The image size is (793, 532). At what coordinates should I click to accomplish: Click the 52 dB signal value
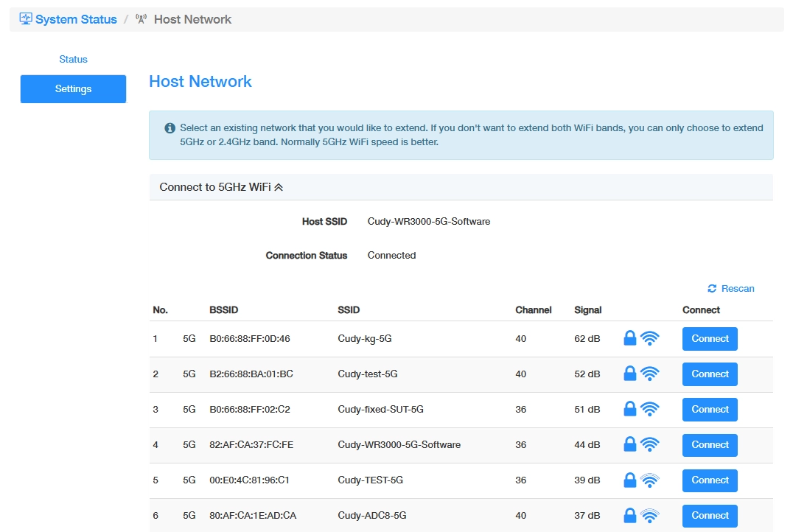pos(587,374)
